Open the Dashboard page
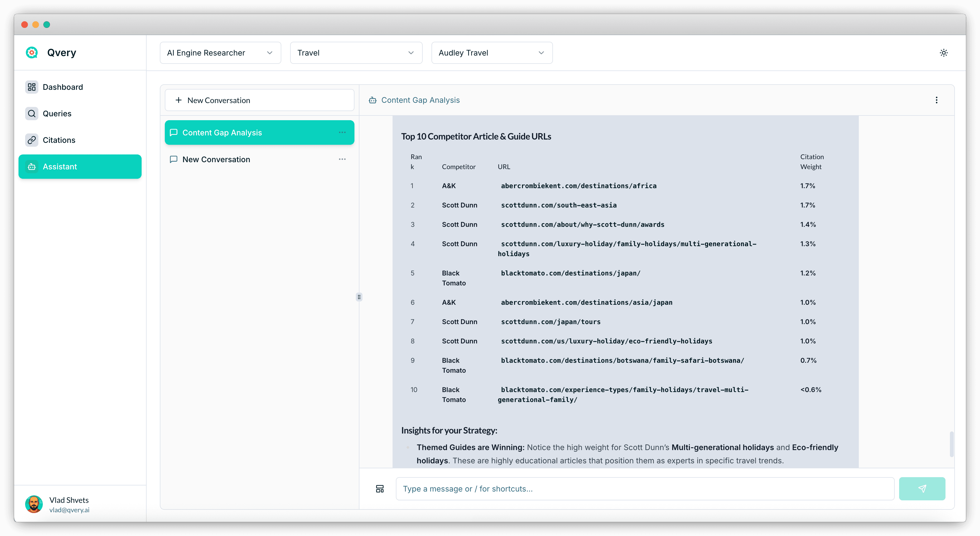Screen dimensions: 980x536 [x=80, y=87]
